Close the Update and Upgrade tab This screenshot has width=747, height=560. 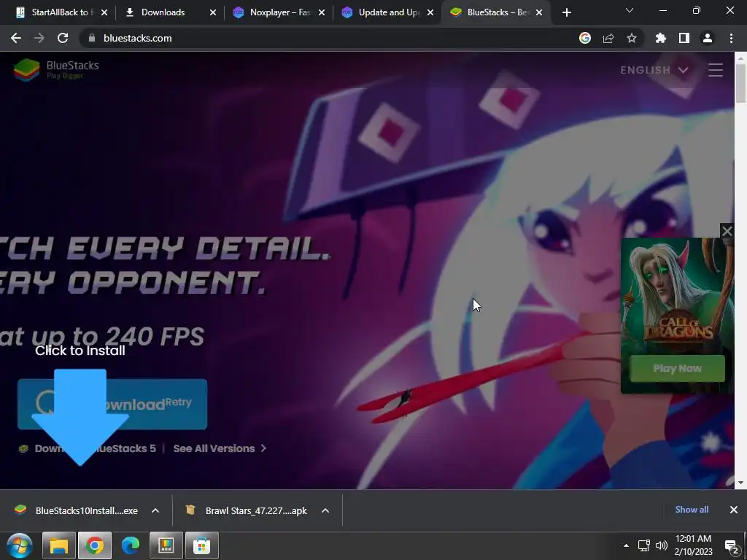pyautogui.click(x=430, y=13)
